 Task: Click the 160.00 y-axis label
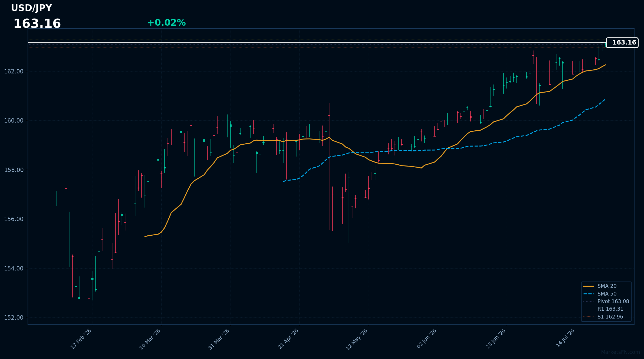14,121
